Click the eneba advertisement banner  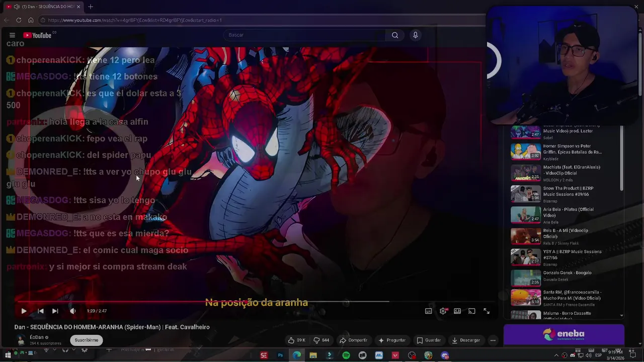click(x=564, y=334)
